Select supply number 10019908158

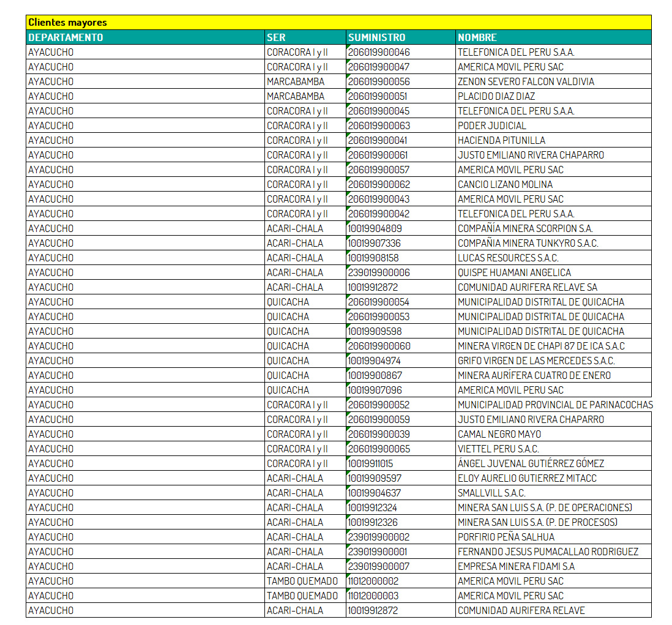point(401,258)
